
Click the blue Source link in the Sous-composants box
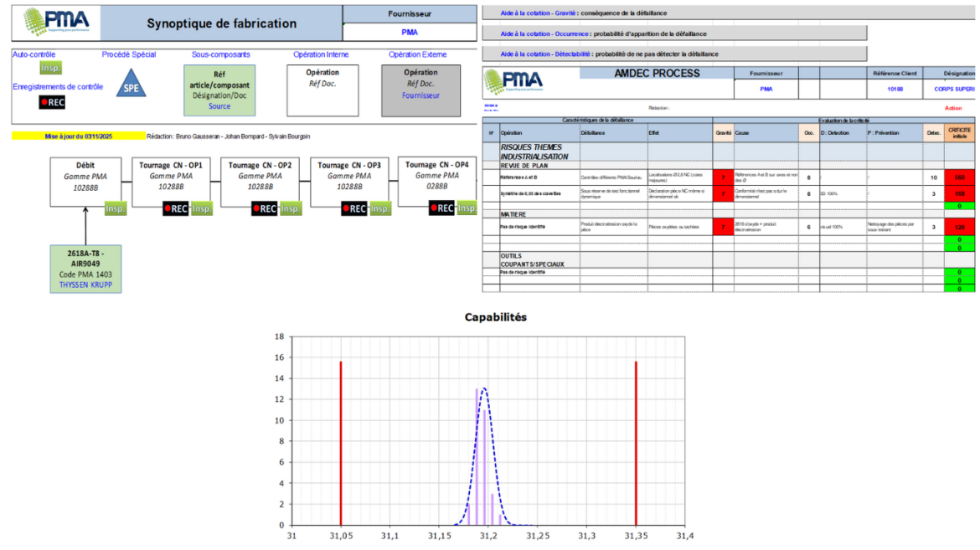(x=219, y=106)
